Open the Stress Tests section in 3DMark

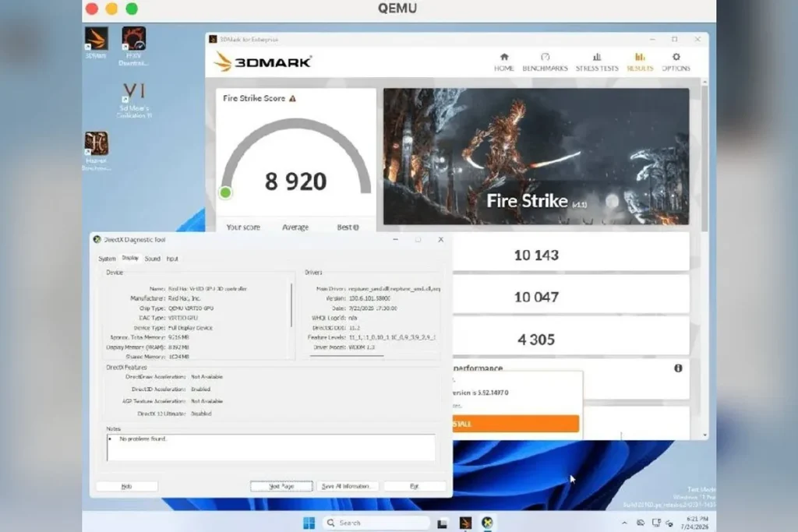(597, 62)
